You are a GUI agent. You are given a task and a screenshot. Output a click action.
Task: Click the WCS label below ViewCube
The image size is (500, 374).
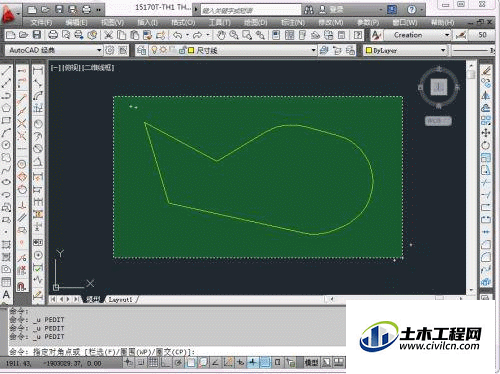point(438,121)
